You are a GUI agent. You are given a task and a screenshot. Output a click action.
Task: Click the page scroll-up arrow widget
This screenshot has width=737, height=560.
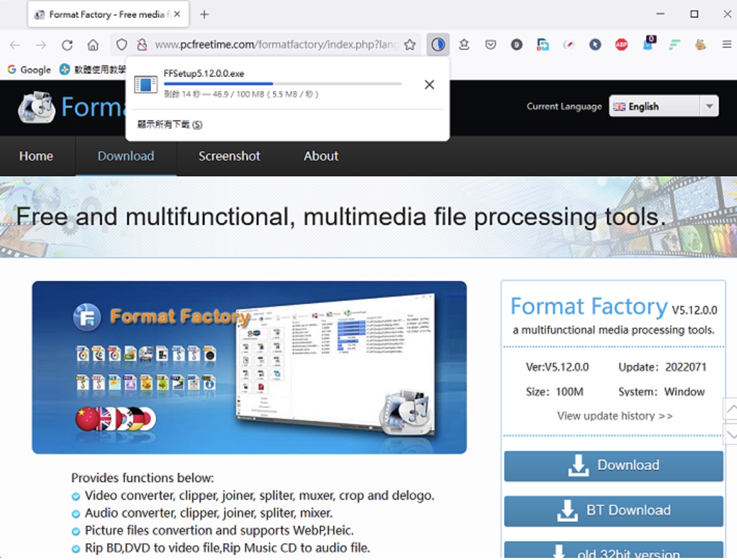click(731, 409)
